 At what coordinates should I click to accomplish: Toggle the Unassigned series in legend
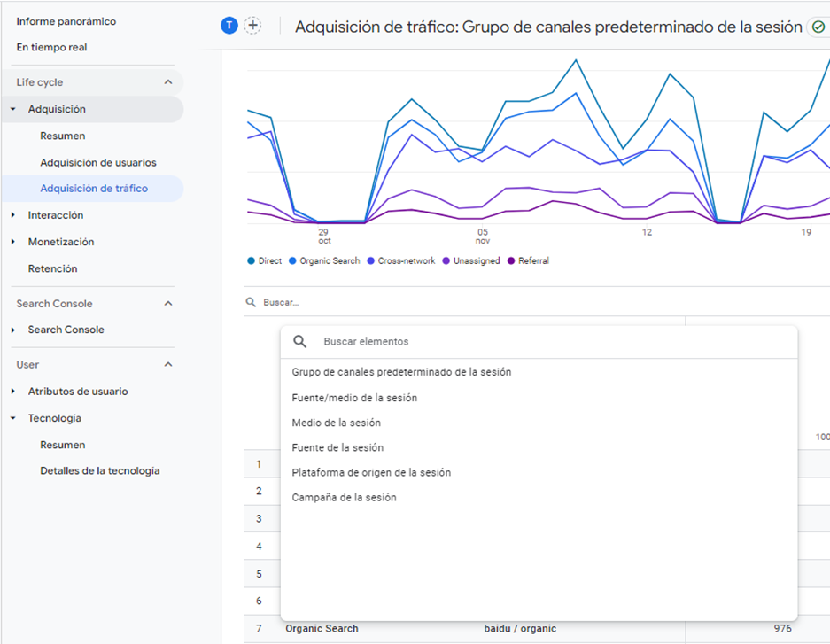coord(471,261)
